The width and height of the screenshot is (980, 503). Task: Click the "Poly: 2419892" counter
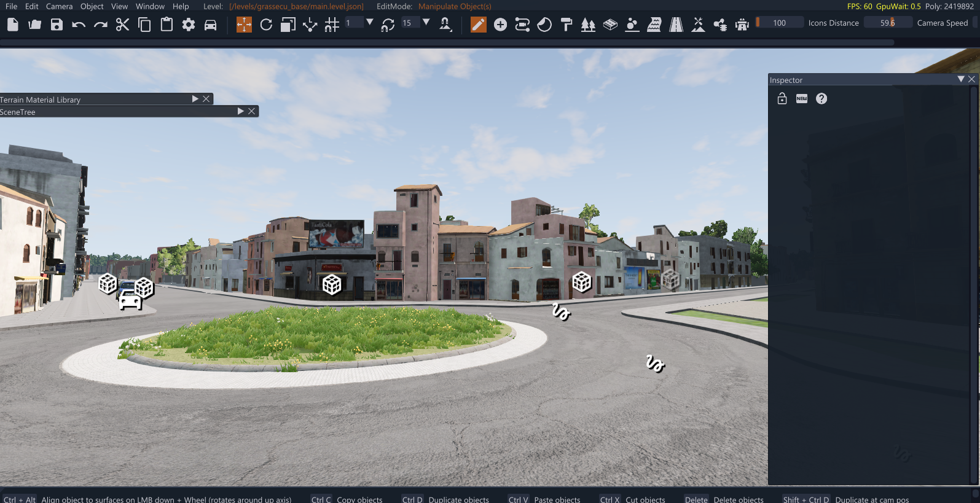point(949,6)
